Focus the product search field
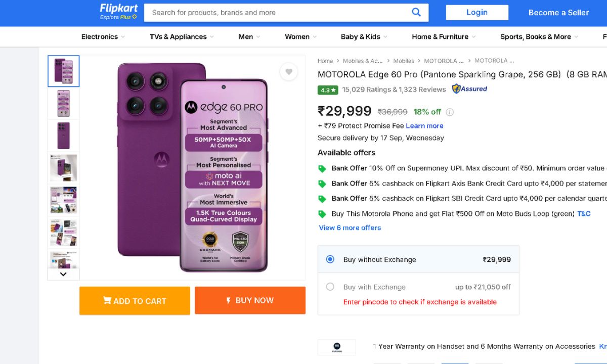The height and width of the screenshot is (364, 607). (x=278, y=13)
